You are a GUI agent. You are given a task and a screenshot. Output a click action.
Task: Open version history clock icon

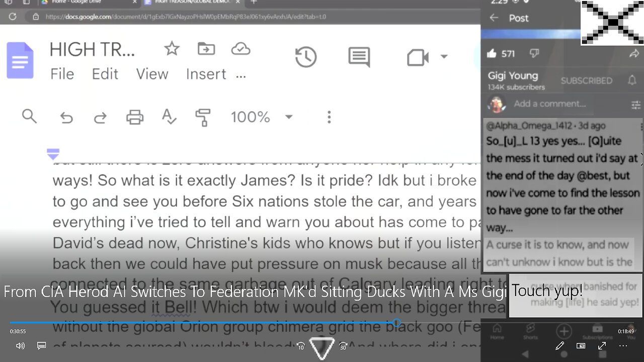305,57
